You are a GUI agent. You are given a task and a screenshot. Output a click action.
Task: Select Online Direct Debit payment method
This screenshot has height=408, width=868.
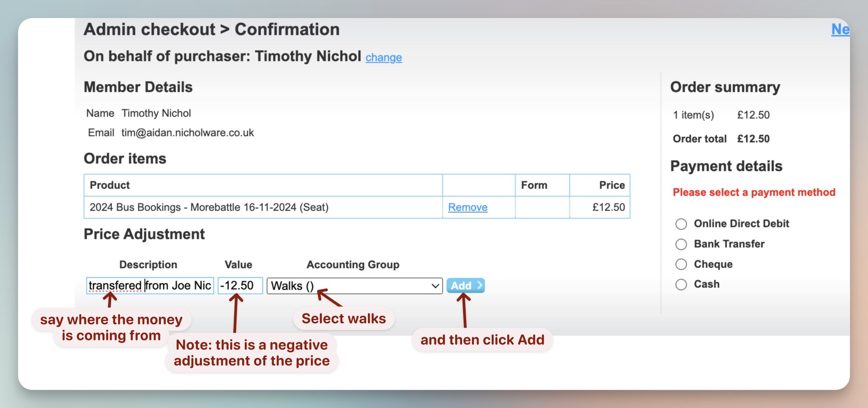681,224
